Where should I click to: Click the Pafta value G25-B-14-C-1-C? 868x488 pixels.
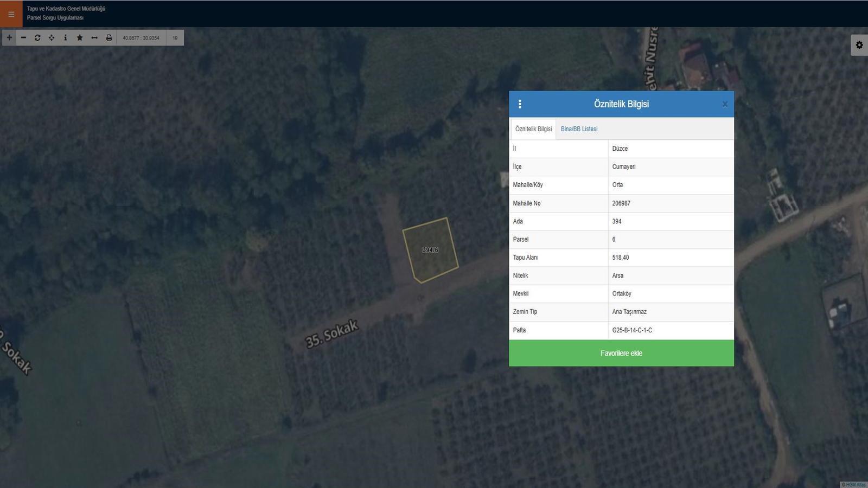coord(632,330)
